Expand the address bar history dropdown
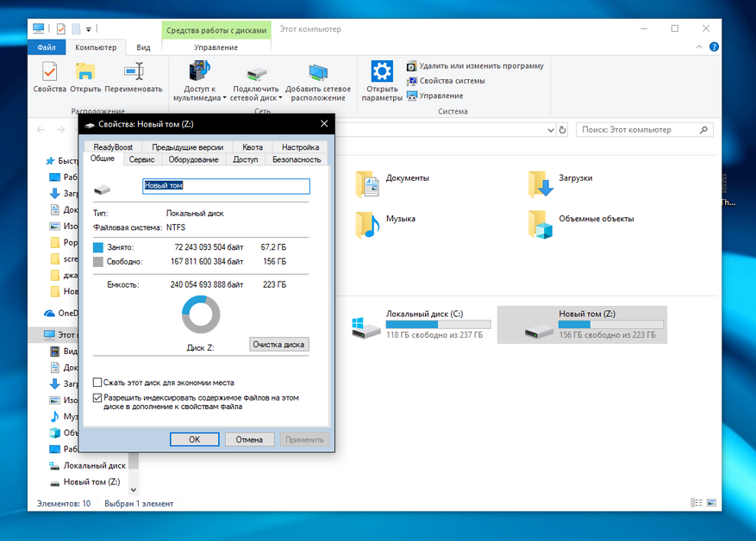The height and width of the screenshot is (541, 756). pos(551,130)
